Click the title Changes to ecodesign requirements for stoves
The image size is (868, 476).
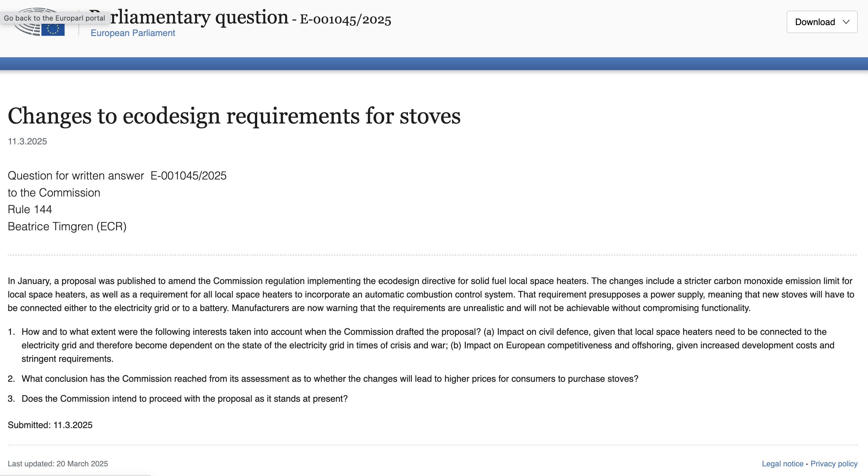click(234, 116)
